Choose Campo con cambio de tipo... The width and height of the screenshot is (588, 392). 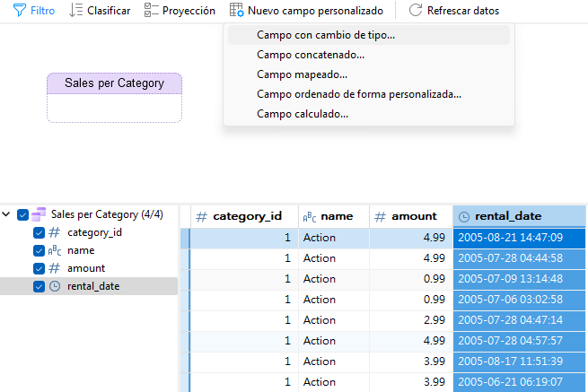[x=369, y=35]
